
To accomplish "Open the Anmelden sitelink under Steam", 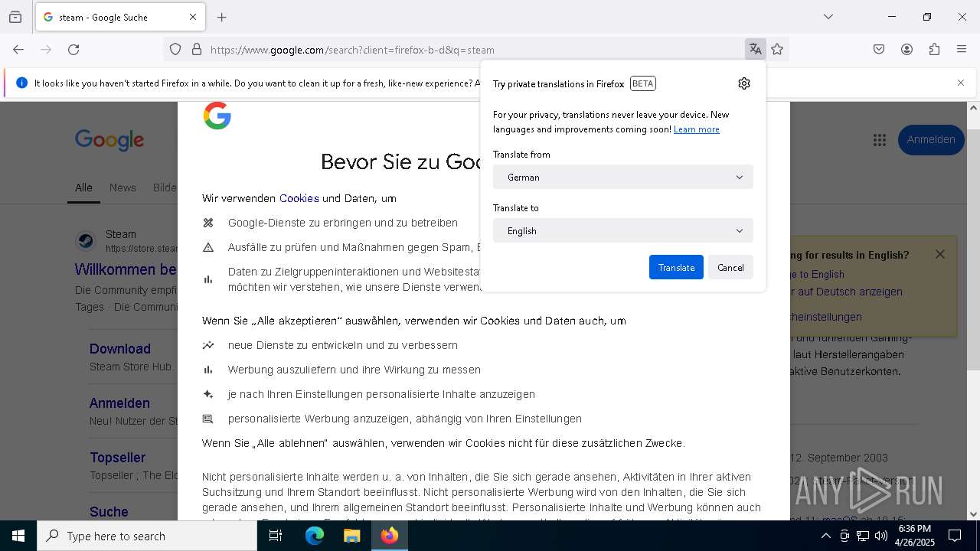I will click(x=119, y=403).
